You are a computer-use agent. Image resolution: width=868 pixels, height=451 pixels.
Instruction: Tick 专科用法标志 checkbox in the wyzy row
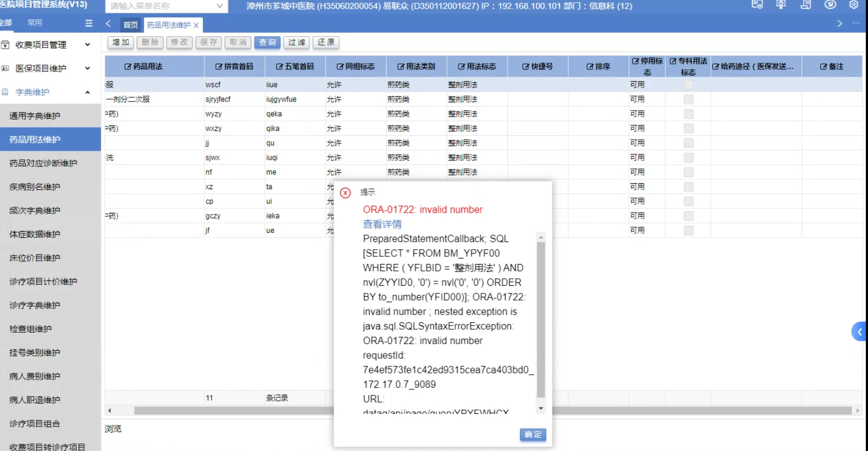tap(689, 114)
